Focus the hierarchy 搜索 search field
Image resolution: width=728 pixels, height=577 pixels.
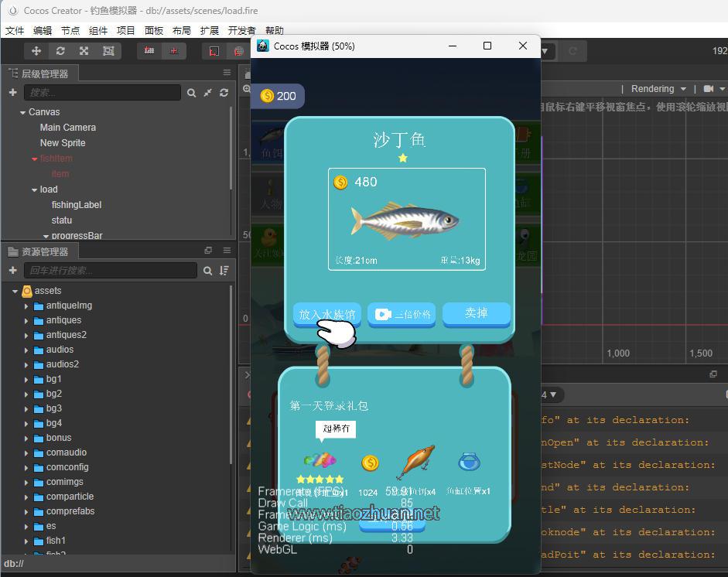click(103, 93)
